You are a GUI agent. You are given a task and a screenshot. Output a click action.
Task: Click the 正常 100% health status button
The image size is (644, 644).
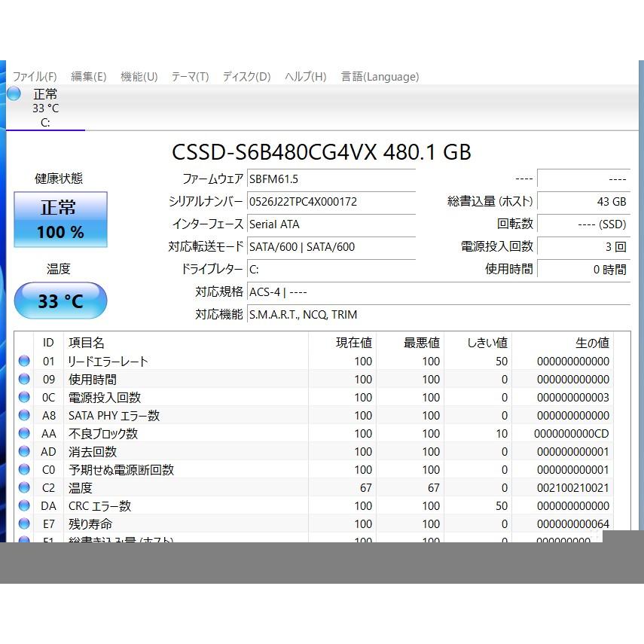click(61, 219)
